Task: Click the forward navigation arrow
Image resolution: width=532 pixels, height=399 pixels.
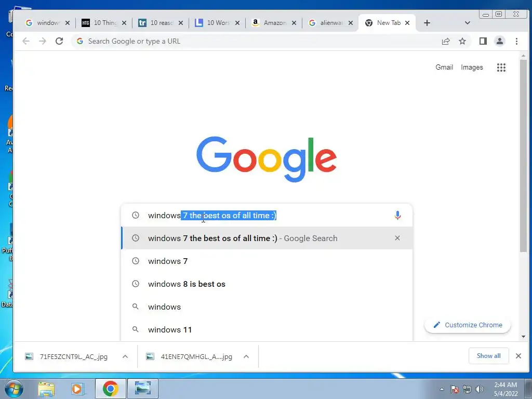Action: pyautogui.click(x=43, y=41)
